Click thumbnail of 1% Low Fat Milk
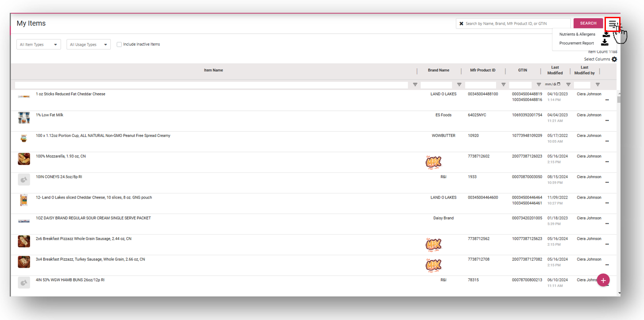Viewport: 644px width, 320px height. click(24, 117)
